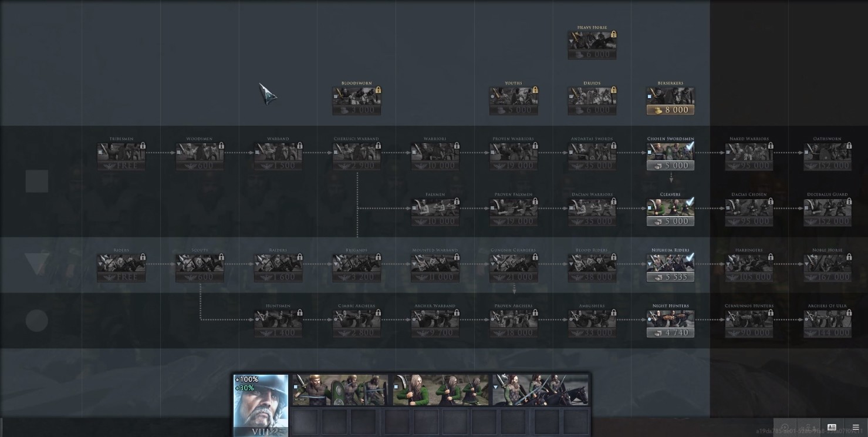868x437 pixels.
Task: Click the Dacias Chosen unit card
Action: 749,213
